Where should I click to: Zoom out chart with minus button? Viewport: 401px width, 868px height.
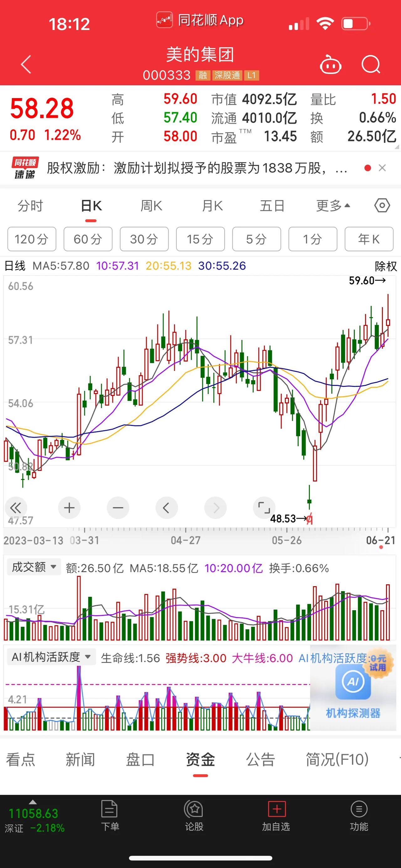(x=118, y=508)
